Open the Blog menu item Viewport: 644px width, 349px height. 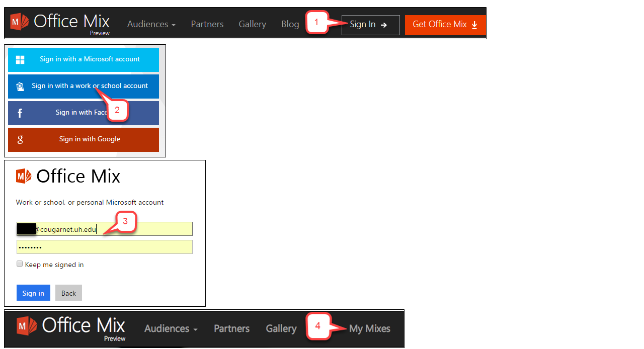tap(290, 24)
